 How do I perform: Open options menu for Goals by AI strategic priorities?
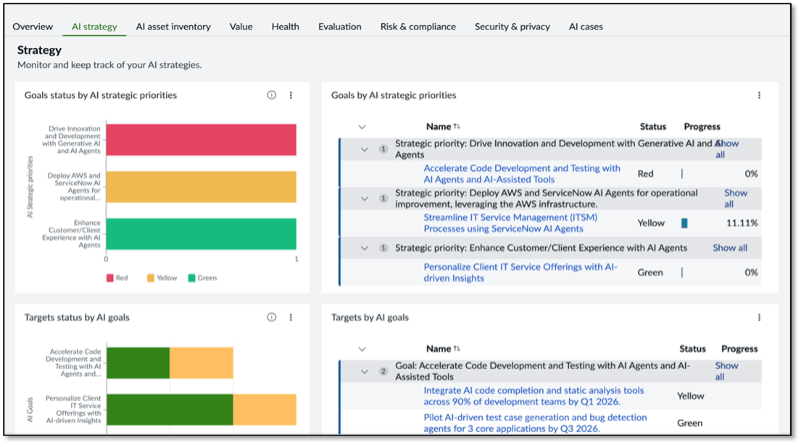pos(759,95)
